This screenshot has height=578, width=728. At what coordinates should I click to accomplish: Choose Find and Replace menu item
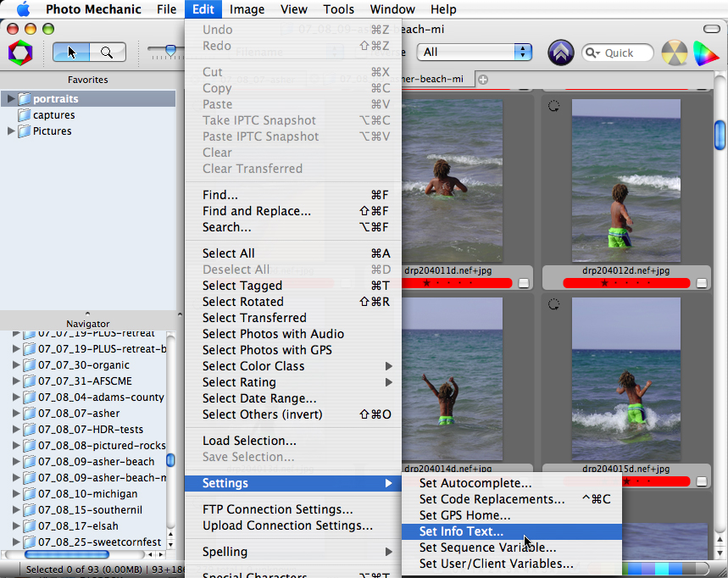pyautogui.click(x=293, y=211)
